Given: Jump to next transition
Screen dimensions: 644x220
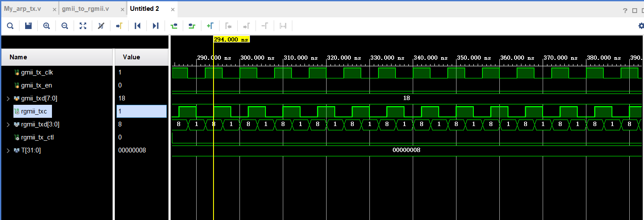Looking at the screenshot, I should coord(192,26).
